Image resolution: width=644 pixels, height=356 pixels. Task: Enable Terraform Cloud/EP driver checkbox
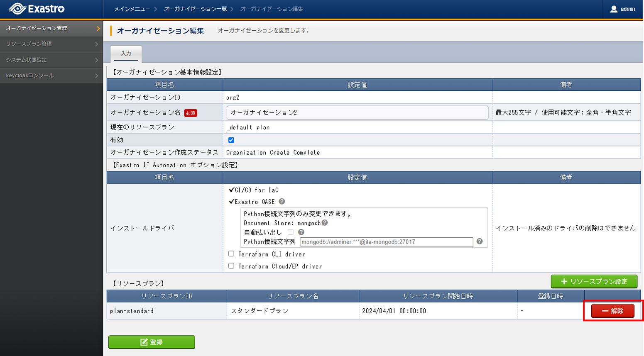(x=231, y=266)
